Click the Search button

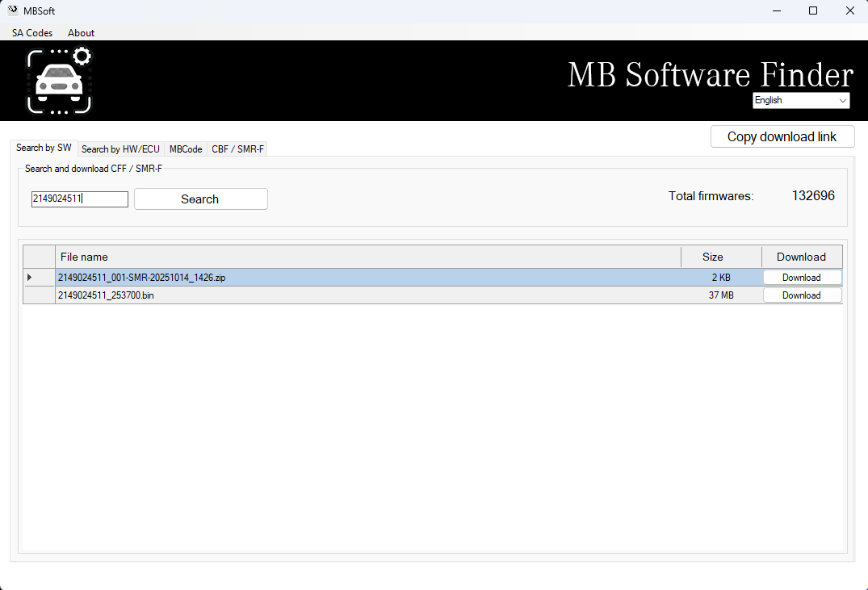coord(200,199)
